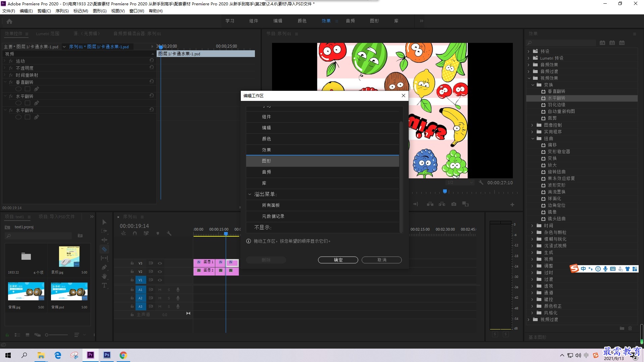Expand the 音频效果 folder
644x362 pixels.
click(x=529, y=65)
